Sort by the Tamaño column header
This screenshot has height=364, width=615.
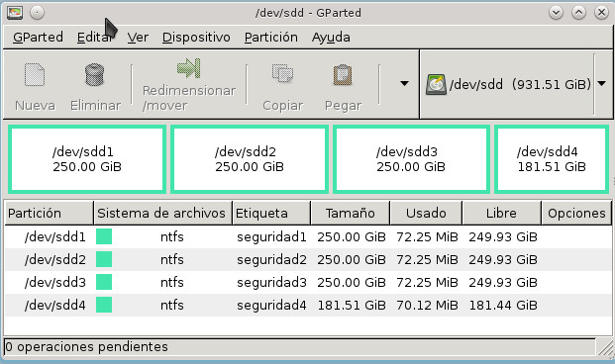351,213
